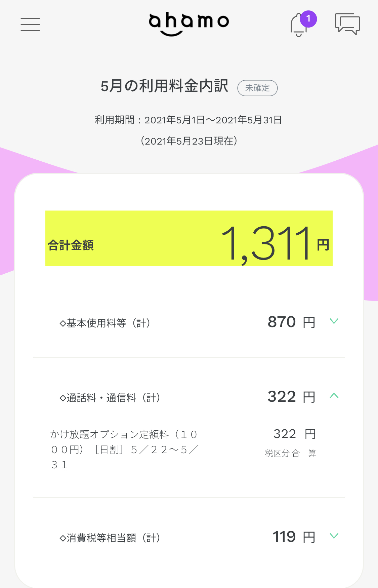
Task: Open the notifications bell
Action: click(x=298, y=26)
